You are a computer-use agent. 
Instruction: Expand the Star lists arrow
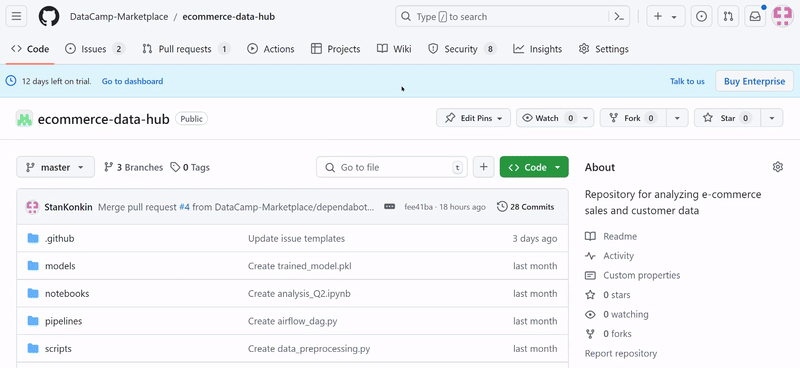click(x=772, y=118)
